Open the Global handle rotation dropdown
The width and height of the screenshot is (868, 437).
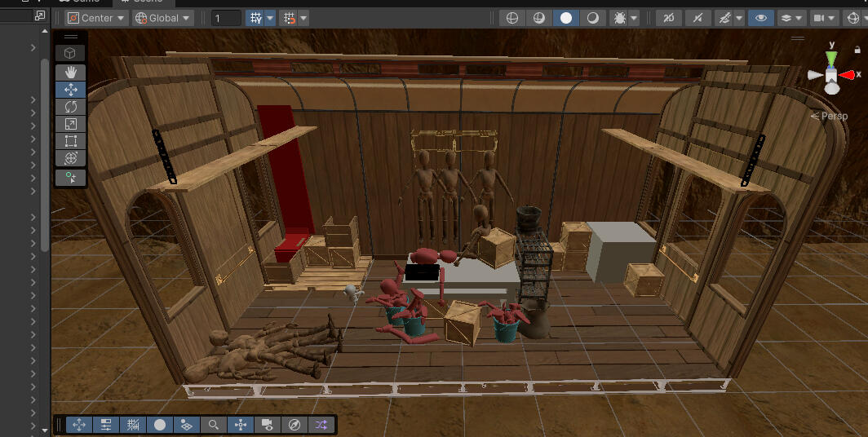(162, 18)
